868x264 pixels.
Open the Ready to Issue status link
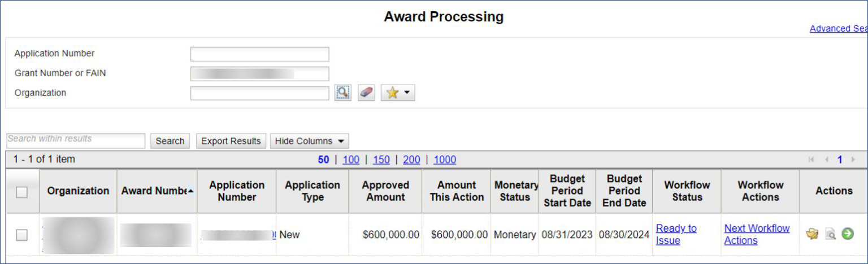tap(676, 234)
